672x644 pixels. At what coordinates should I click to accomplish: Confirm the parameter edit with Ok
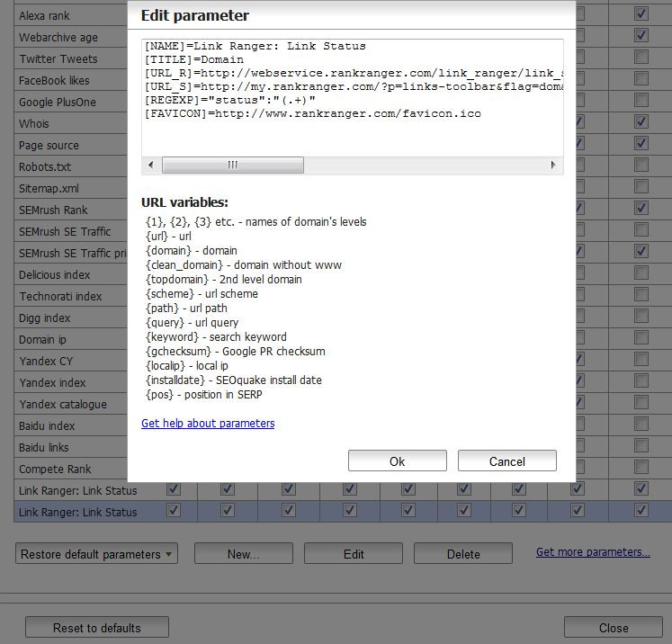397,461
